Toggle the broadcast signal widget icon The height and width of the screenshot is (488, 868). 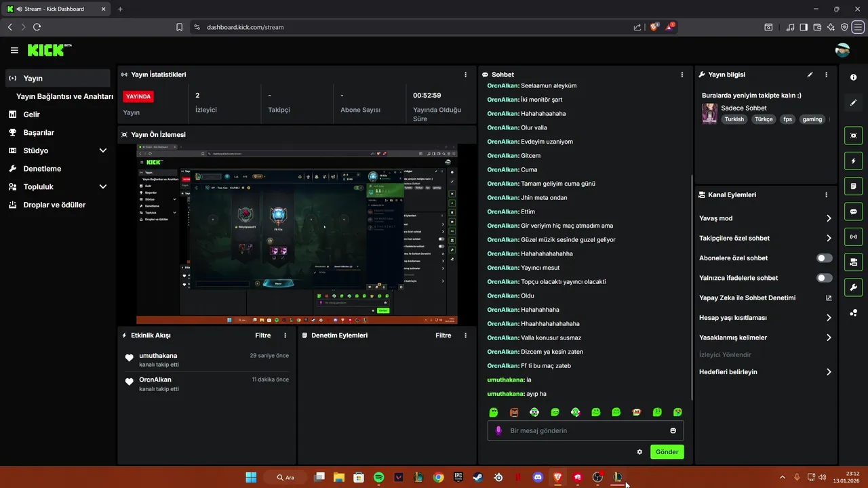tap(853, 237)
